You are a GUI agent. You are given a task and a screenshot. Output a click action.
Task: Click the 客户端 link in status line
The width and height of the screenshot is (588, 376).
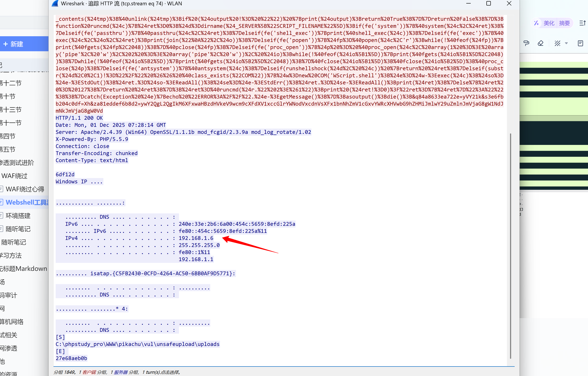pyautogui.click(x=89, y=372)
